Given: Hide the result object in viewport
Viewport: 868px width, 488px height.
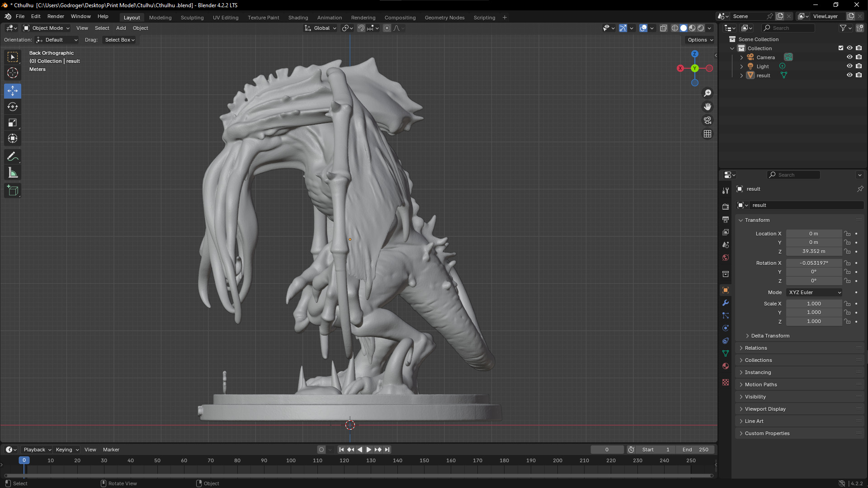Looking at the screenshot, I should point(849,75).
